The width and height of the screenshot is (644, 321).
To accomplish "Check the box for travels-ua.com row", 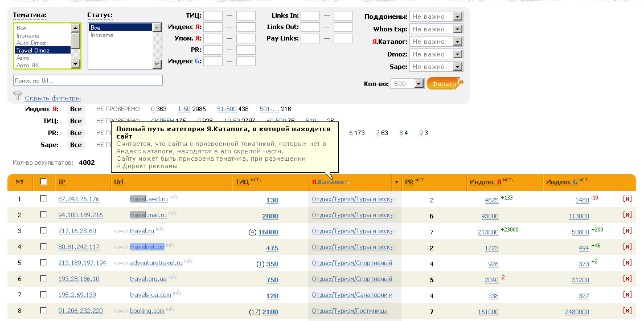I will (x=43, y=295).
